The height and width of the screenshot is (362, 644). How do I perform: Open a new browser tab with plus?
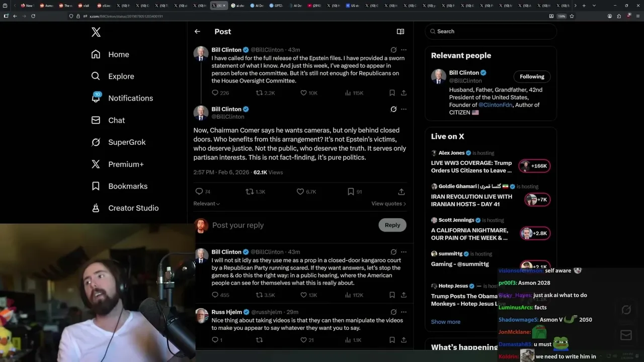584,6
